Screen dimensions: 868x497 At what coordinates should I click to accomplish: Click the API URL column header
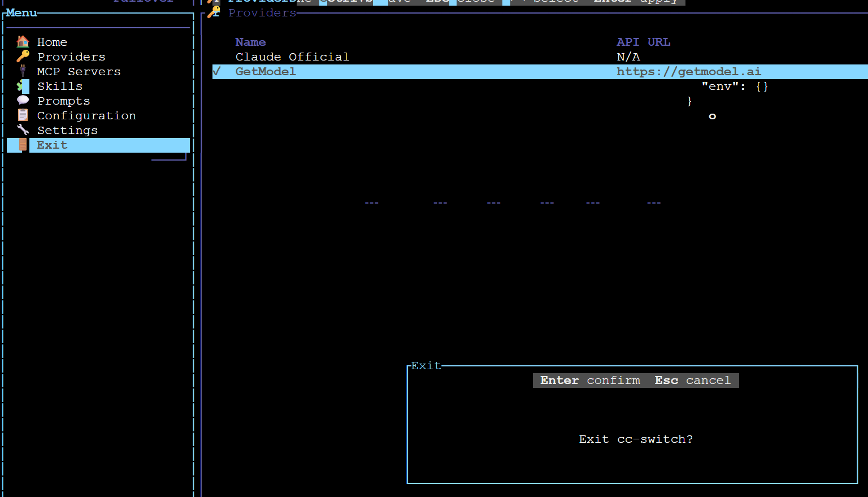pyautogui.click(x=644, y=42)
